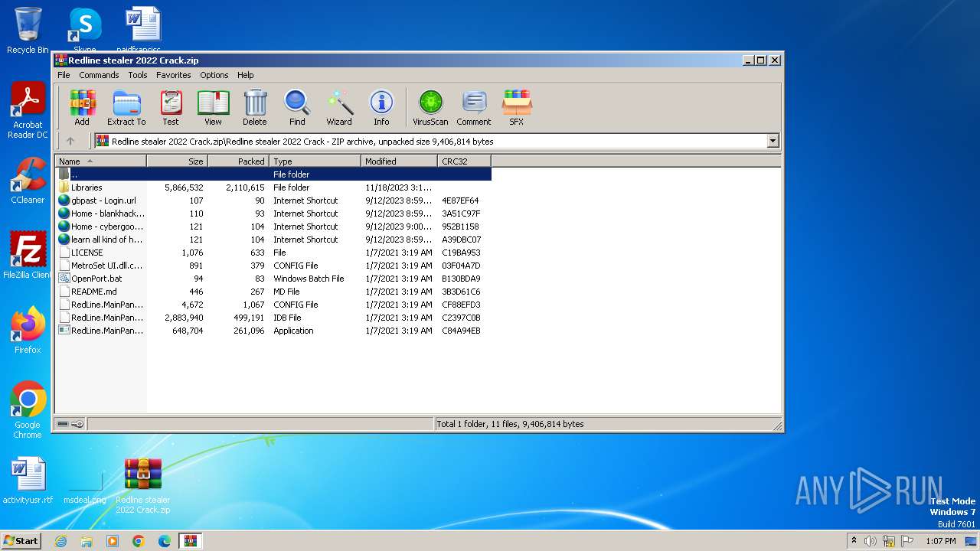Select the RedLine.MainPan Application file
The image size is (980, 551).
[273, 331]
